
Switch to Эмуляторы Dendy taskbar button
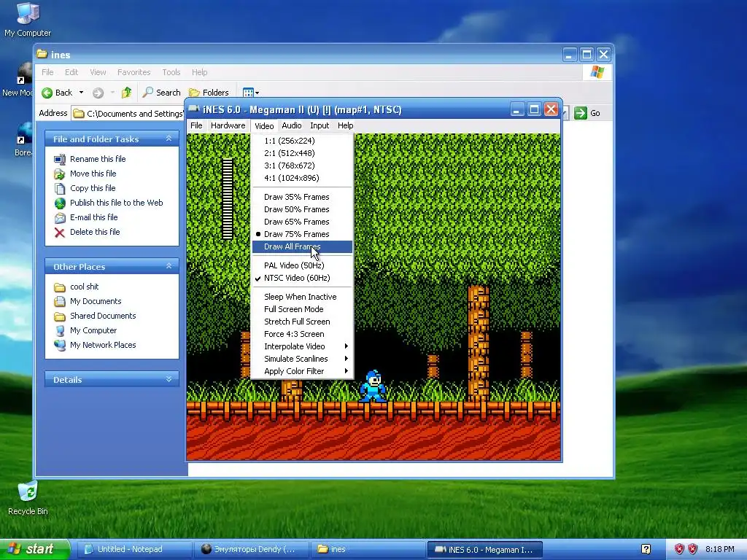pos(252,550)
